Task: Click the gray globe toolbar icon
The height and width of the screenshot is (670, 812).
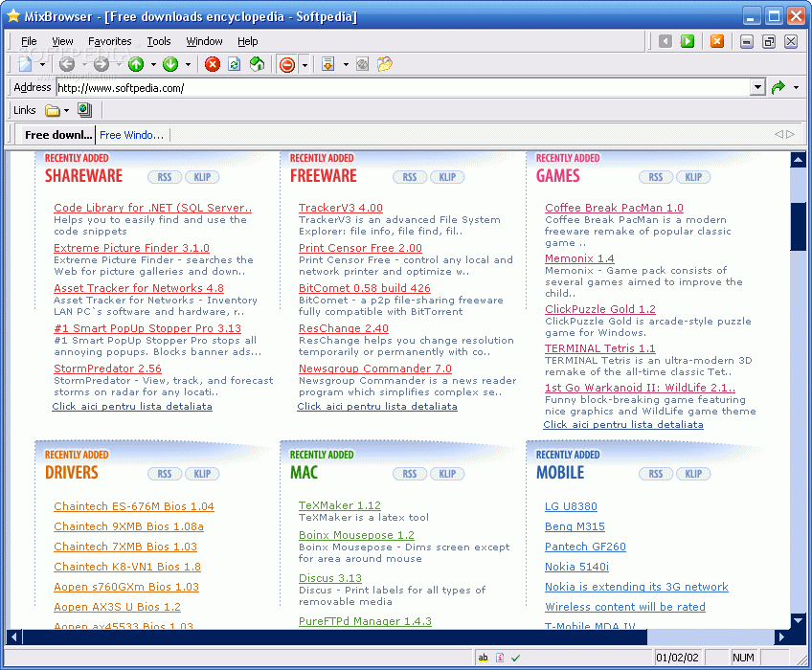Action: click(363, 64)
